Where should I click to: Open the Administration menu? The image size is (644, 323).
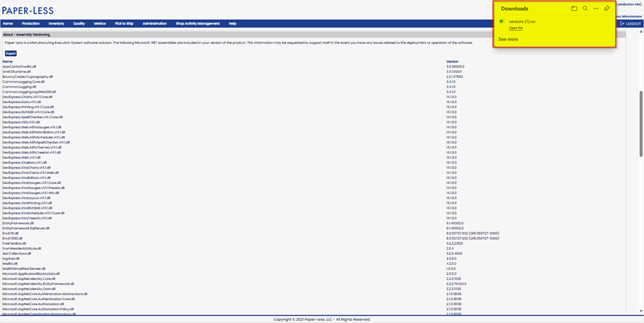(155, 24)
